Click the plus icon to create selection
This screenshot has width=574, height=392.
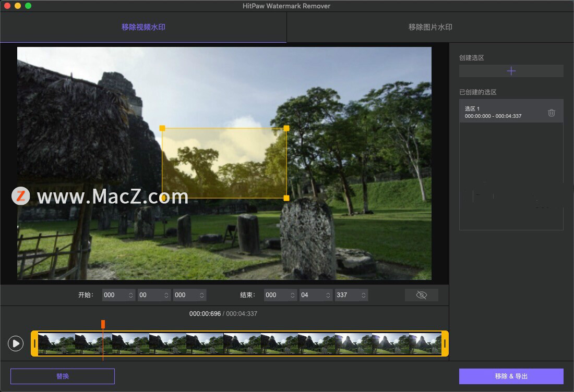tap(511, 71)
